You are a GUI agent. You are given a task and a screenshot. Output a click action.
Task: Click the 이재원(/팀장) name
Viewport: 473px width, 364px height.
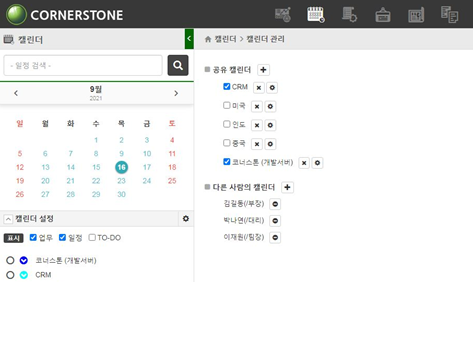pyautogui.click(x=244, y=237)
